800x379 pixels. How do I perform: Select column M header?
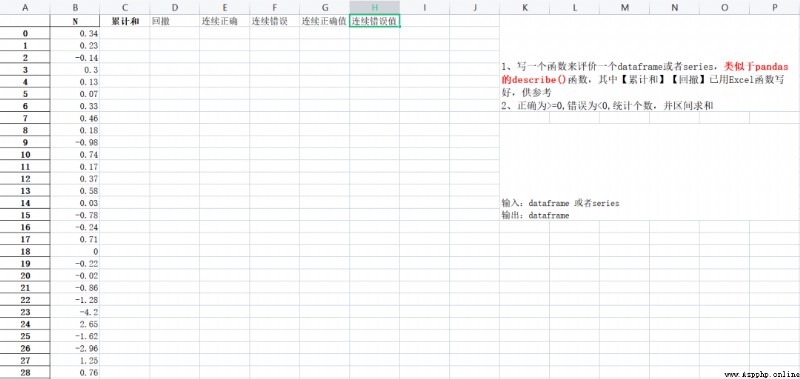click(625, 7)
